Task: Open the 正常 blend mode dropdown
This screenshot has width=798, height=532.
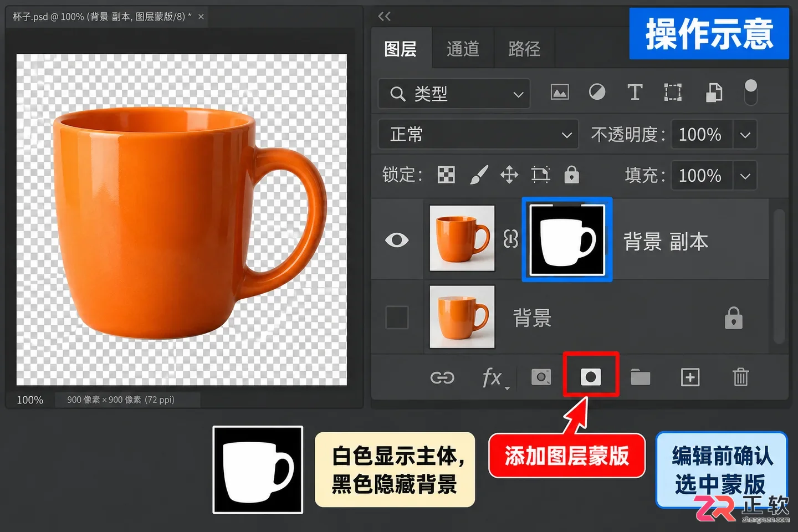Action: pyautogui.click(x=478, y=135)
